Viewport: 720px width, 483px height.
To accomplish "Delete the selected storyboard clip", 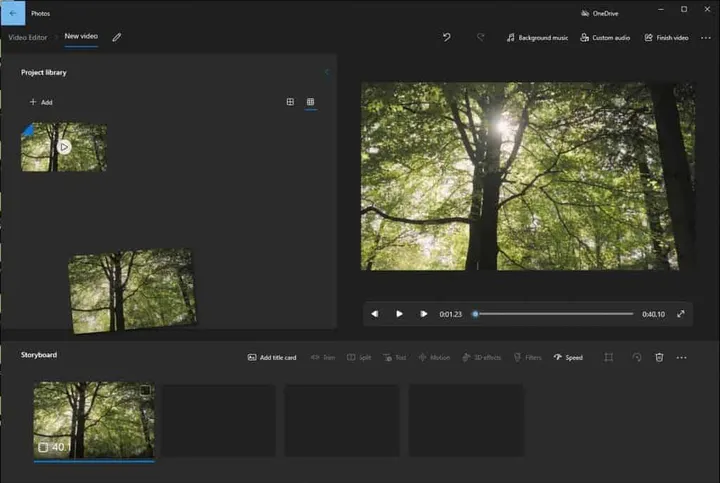I will pos(659,357).
